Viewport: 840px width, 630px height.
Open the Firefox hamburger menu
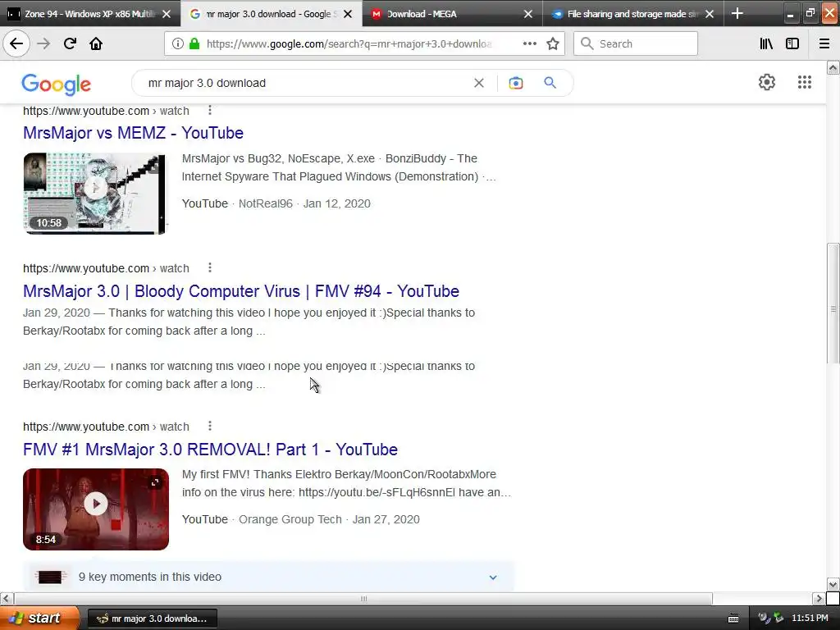click(824, 43)
